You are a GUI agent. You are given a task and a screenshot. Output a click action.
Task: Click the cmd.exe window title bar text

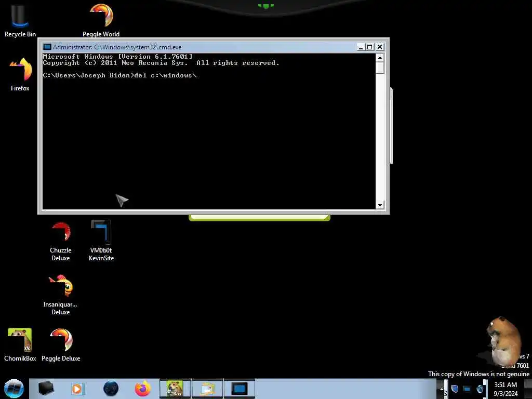tap(117, 47)
